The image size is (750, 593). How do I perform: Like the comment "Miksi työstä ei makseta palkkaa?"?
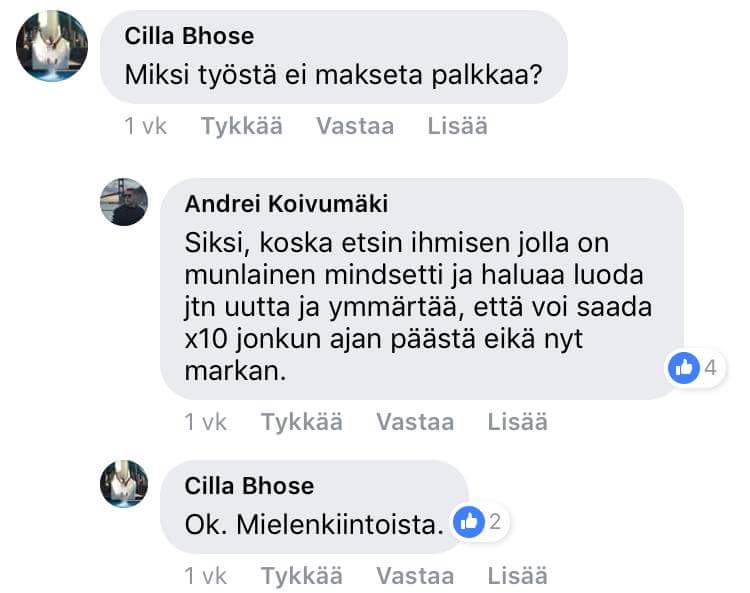[x=241, y=126]
